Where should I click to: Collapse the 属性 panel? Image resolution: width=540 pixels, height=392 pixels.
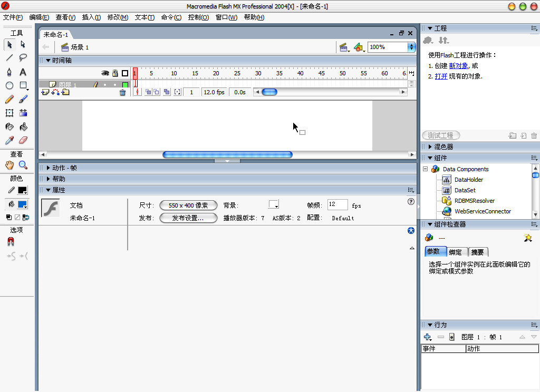click(48, 190)
